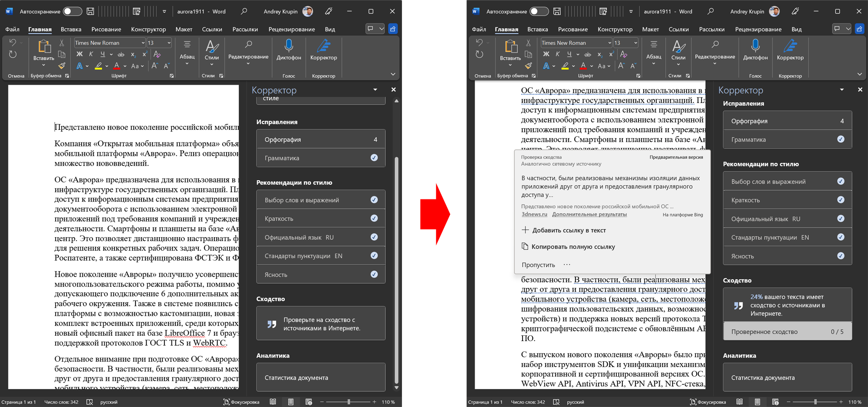Viewport: 868px width, 407px height.
Task: Increase font size A˄ in left window
Action: click(x=155, y=66)
